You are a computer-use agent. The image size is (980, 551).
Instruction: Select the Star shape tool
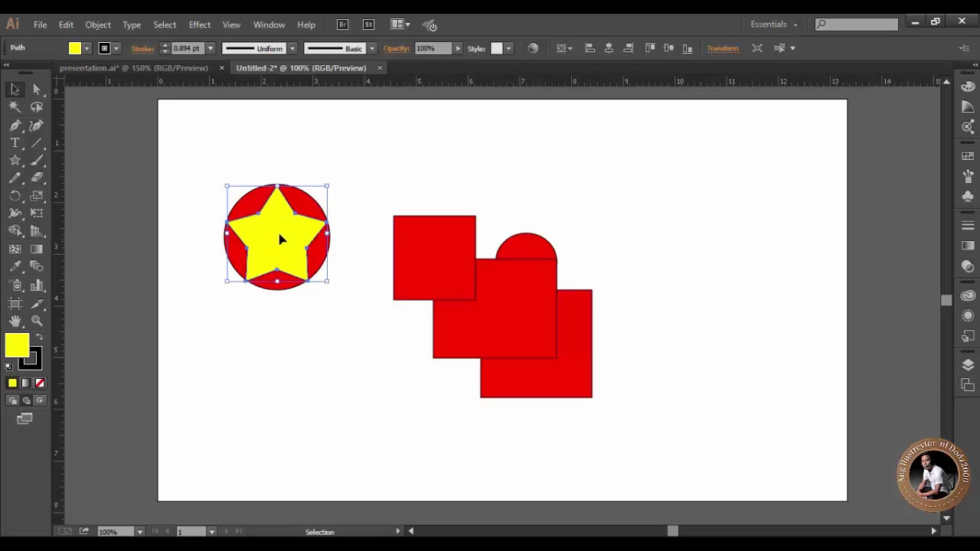15,161
